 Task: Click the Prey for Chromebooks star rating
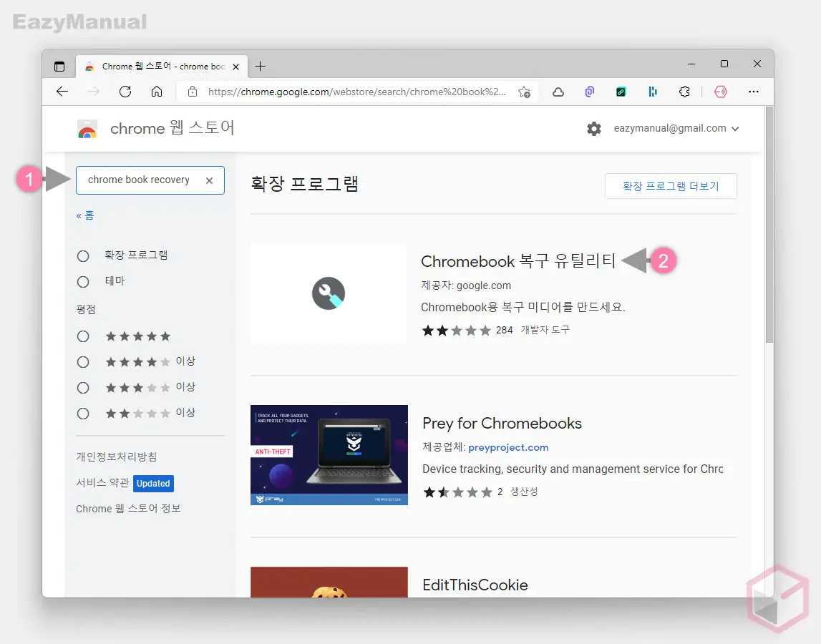coord(457,492)
